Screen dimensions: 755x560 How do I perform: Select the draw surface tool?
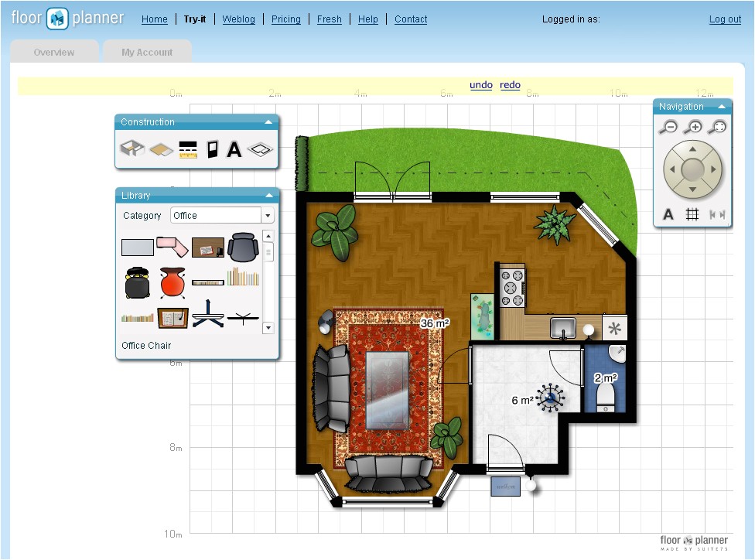(x=160, y=149)
